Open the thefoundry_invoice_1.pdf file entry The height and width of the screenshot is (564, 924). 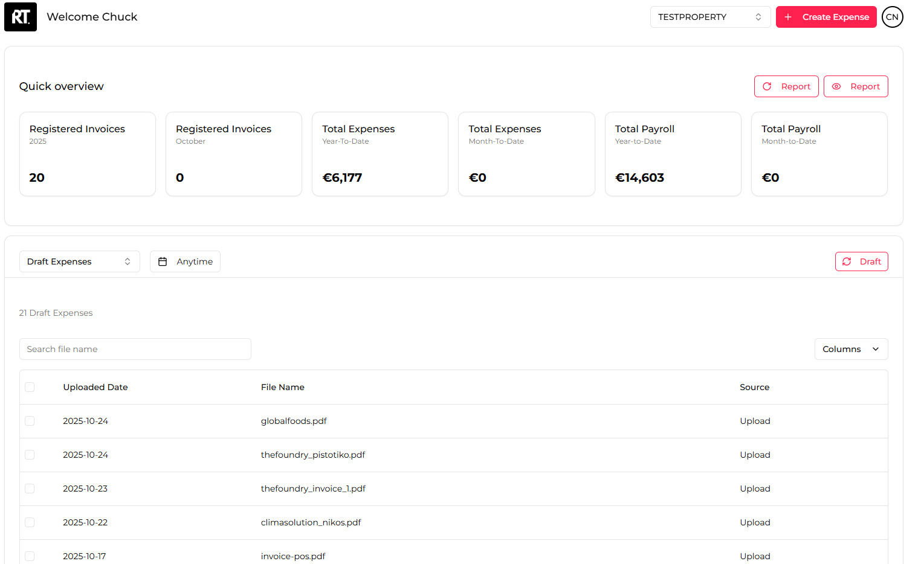pyautogui.click(x=313, y=489)
